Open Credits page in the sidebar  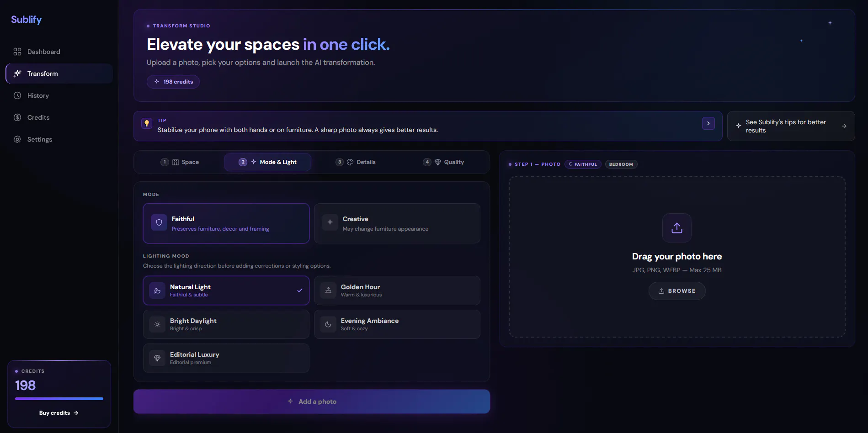[x=59, y=117]
